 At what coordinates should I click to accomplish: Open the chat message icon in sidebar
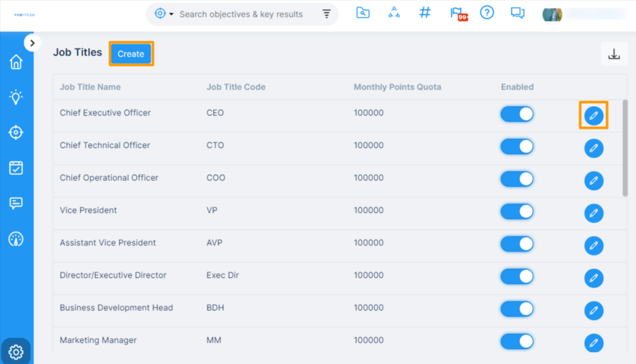coord(16,203)
